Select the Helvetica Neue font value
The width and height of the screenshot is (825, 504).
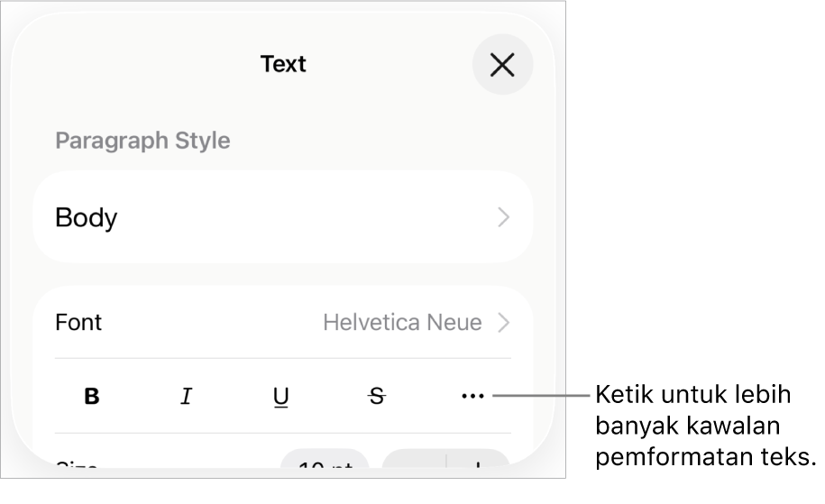click(x=402, y=322)
